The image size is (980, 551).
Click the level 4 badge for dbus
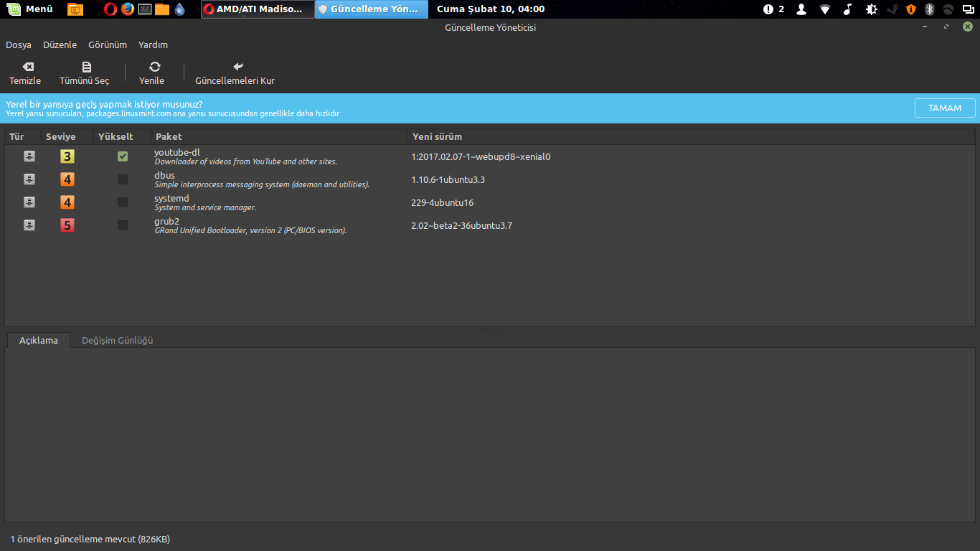(67, 179)
